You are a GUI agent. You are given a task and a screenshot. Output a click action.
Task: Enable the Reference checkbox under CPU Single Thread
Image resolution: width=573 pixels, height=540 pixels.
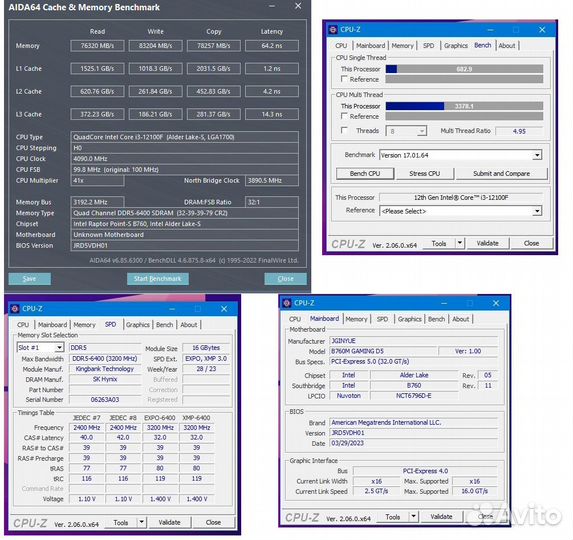tap(344, 79)
